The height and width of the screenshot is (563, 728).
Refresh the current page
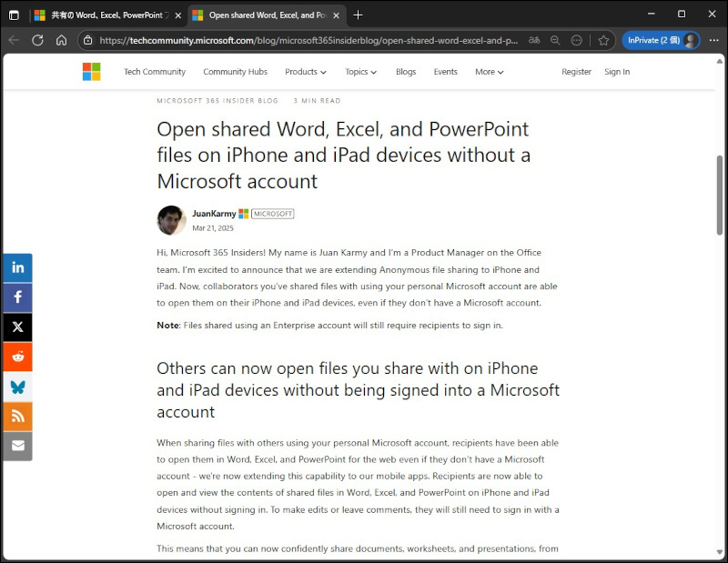[37, 40]
